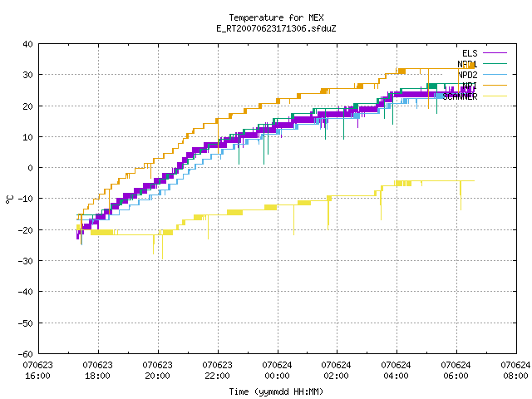Image resolution: width=532 pixels, height=399 pixels.
Task: Click the y-axis label 20
Action: 27,106
